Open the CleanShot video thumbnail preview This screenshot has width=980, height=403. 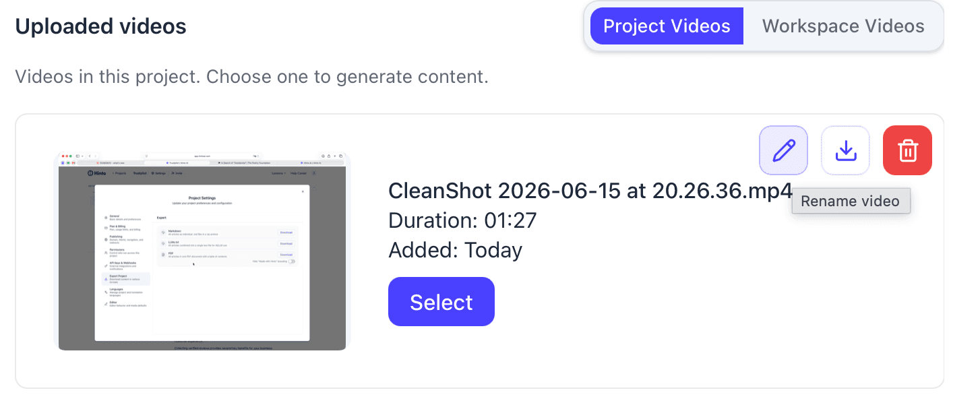tap(202, 250)
